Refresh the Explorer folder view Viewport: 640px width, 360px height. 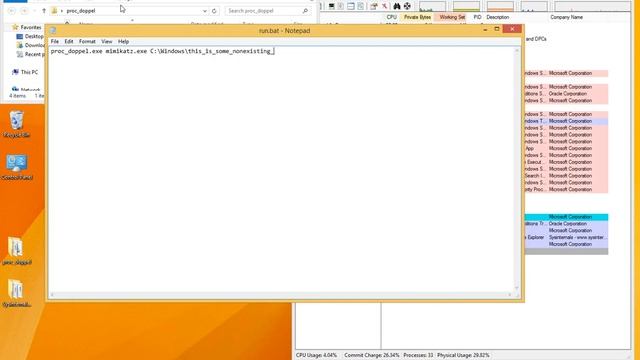tap(214, 11)
